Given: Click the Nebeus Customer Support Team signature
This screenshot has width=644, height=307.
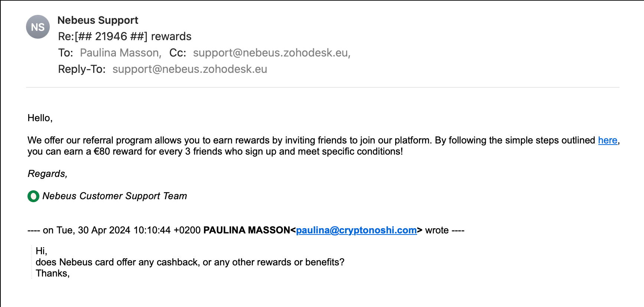Looking at the screenshot, I should (115, 196).
